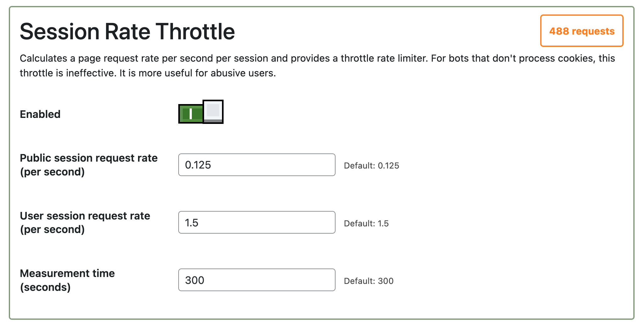Click the Default: 0.125 hint text
This screenshot has height=327, width=644.
(371, 166)
